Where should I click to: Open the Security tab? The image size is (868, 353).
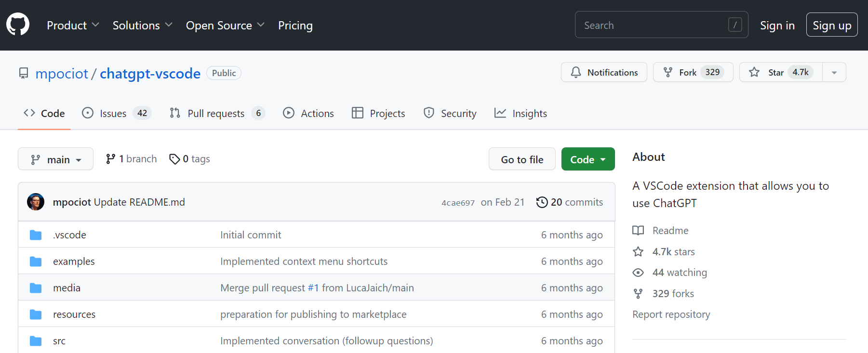point(450,114)
